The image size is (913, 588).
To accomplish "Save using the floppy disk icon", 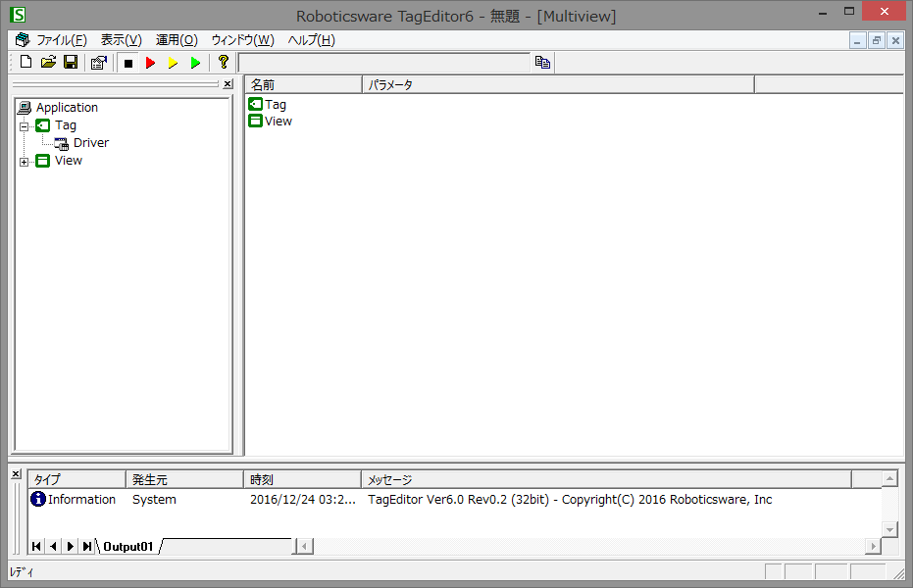I will 71,63.
